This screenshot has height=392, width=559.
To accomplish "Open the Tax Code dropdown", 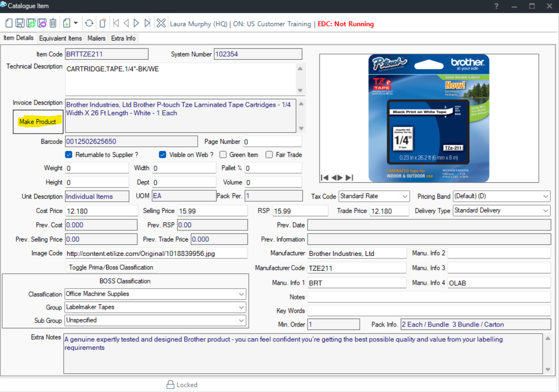I will 374,196.
